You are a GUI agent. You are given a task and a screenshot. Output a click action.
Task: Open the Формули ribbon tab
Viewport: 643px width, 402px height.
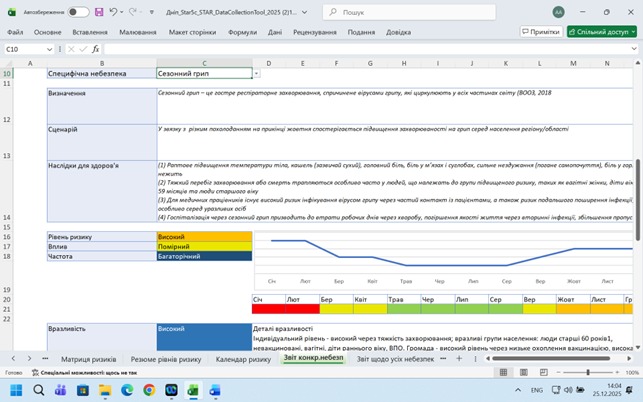point(243,32)
